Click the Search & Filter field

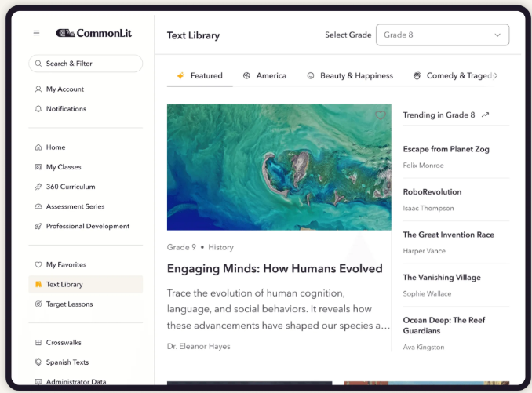click(x=86, y=64)
